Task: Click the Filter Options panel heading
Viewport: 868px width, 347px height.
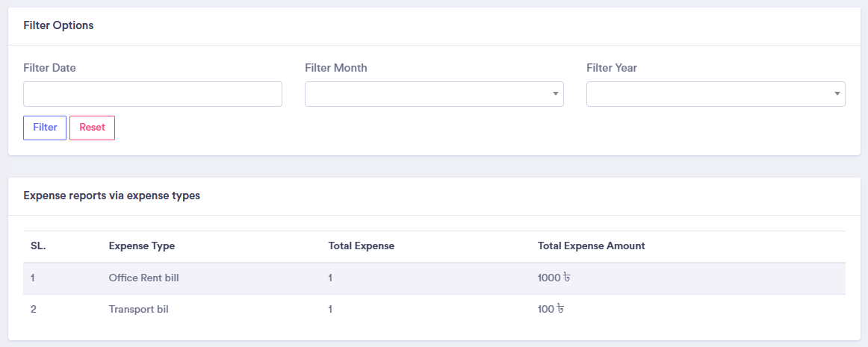Action: click(x=58, y=25)
